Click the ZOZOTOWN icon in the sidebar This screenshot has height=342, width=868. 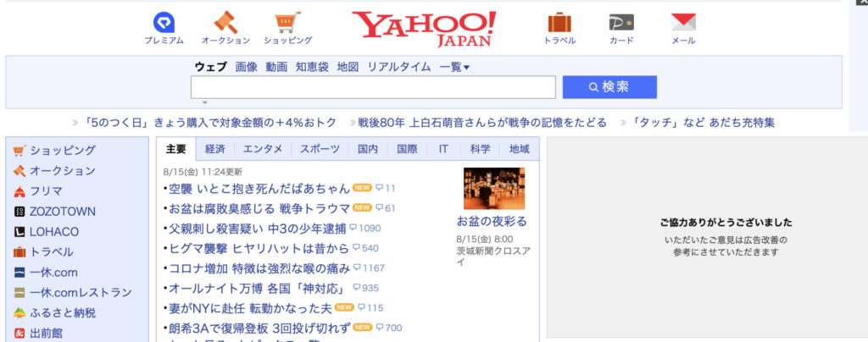click(19, 212)
